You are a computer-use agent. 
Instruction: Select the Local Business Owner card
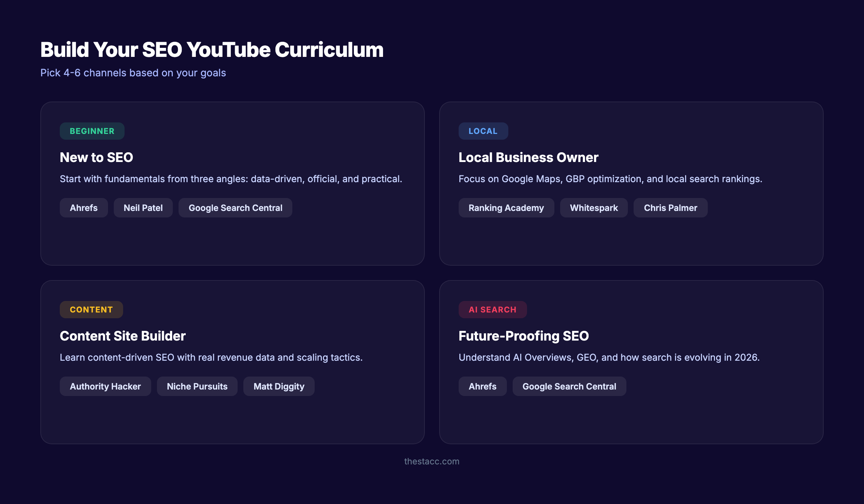[x=528, y=157]
